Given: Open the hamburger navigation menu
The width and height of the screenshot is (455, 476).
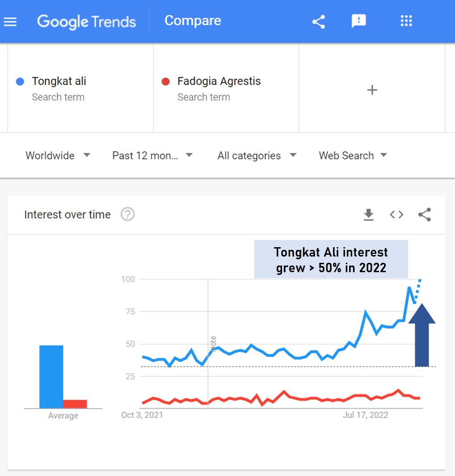Looking at the screenshot, I should click(10, 22).
